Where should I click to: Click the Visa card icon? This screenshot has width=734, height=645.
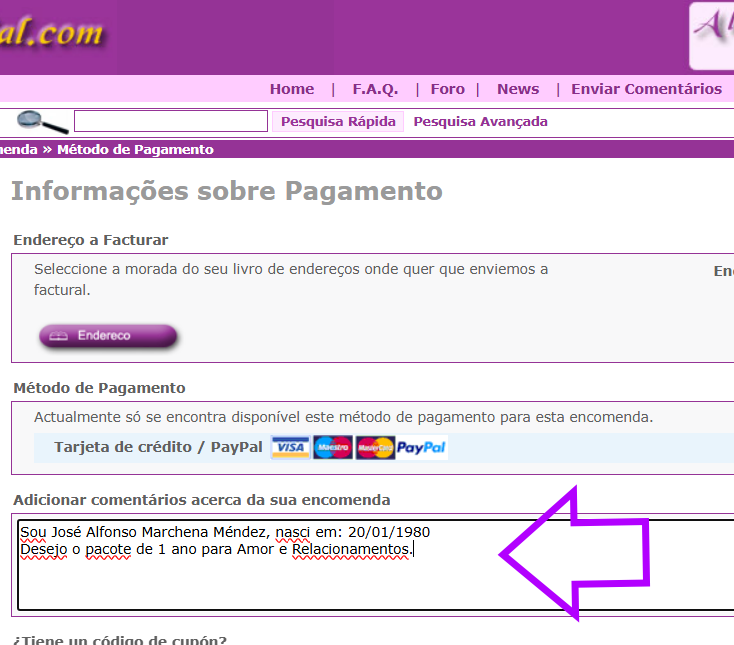coord(290,447)
